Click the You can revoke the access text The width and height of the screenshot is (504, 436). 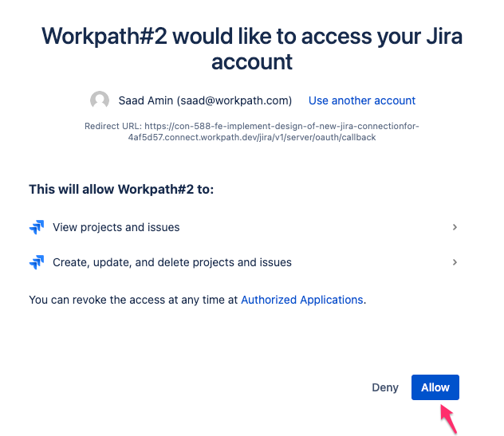(197, 300)
